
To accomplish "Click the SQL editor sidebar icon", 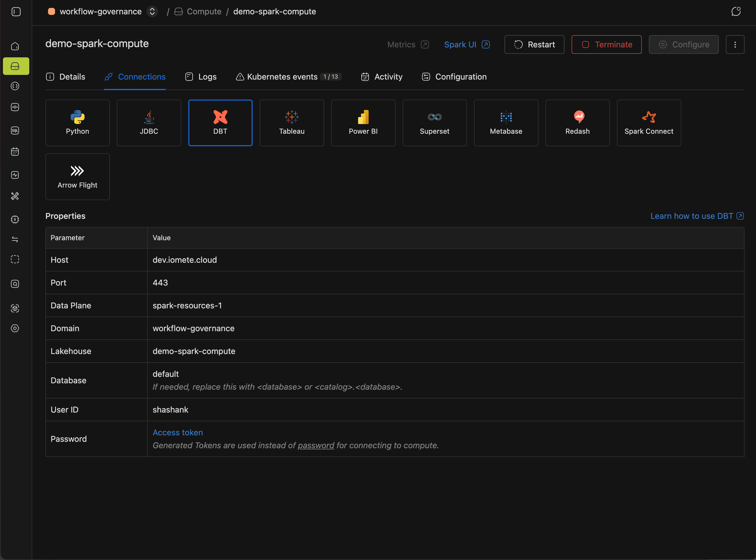I will (15, 130).
